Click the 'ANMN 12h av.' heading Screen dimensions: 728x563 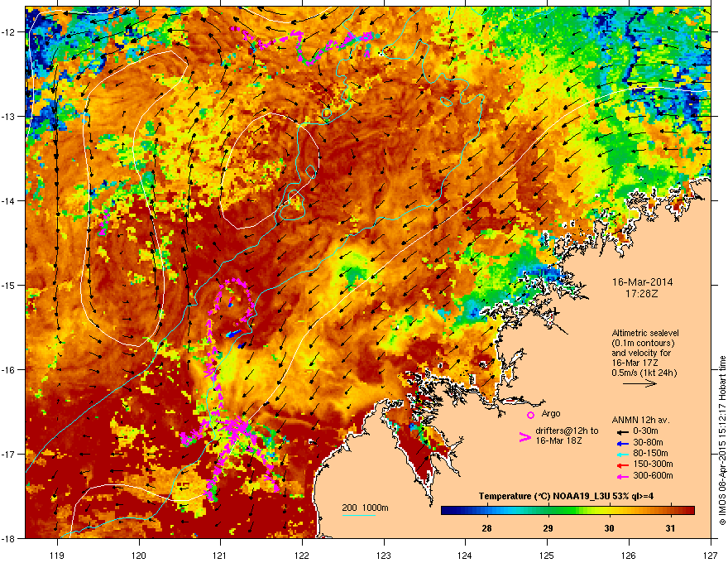tap(640, 420)
